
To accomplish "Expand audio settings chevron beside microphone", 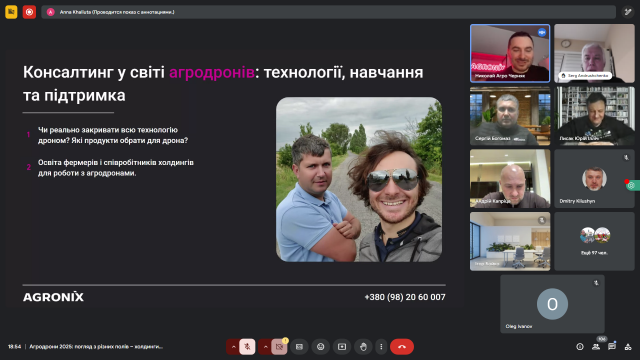I will click(233, 347).
